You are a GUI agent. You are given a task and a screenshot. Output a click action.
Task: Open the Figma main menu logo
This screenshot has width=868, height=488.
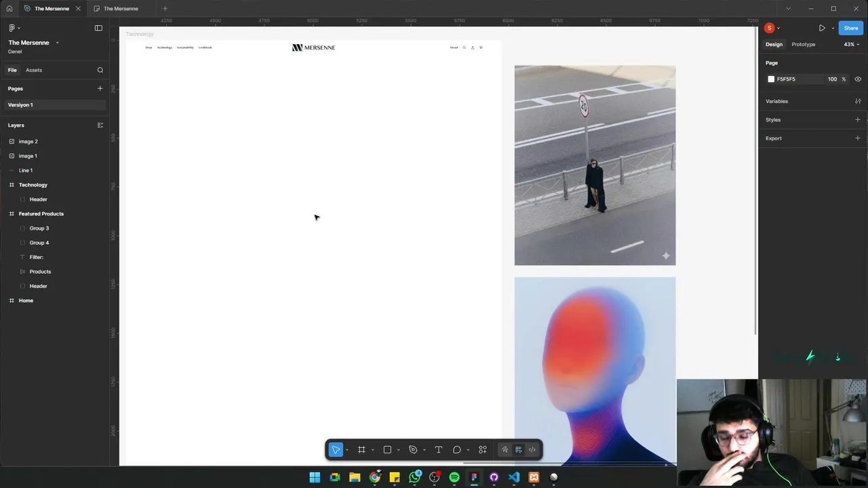coord(14,28)
